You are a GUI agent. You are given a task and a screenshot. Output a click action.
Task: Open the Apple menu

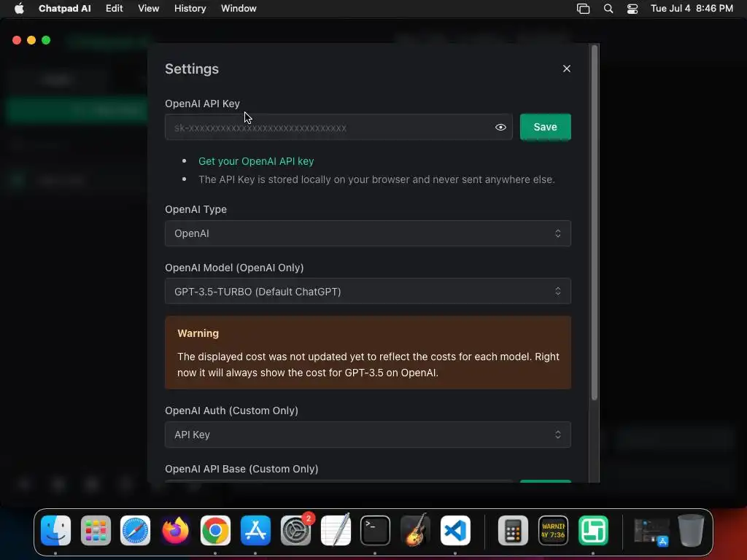click(19, 9)
